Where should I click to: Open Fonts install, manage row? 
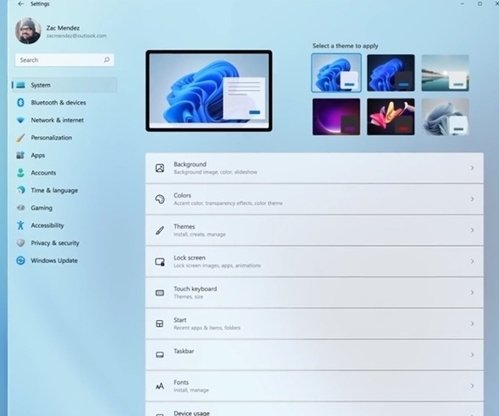tap(314, 386)
